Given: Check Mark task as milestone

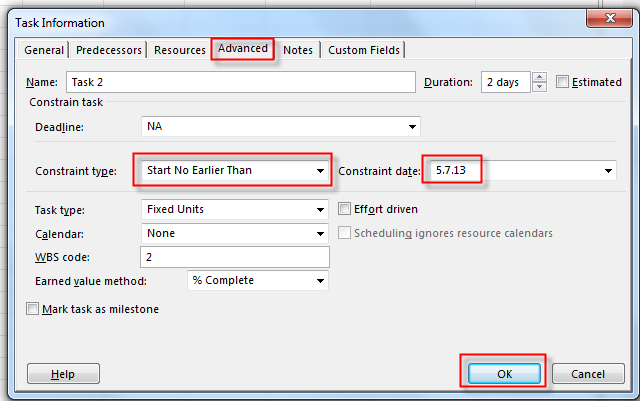Looking at the screenshot, I should coord(33,310).
